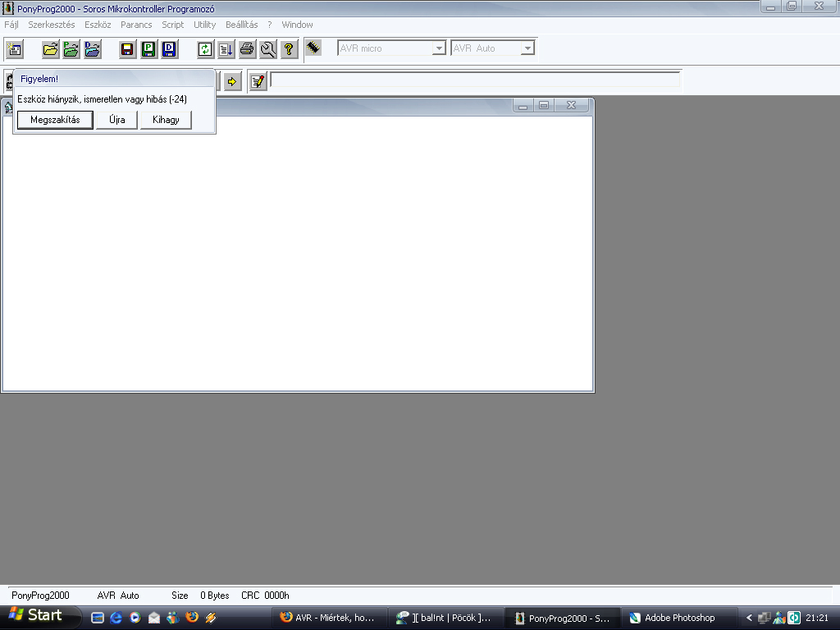Open the Szerkesztés menu
The width and height of the screenshot is (840, 630).
click(x=52, y=25)
